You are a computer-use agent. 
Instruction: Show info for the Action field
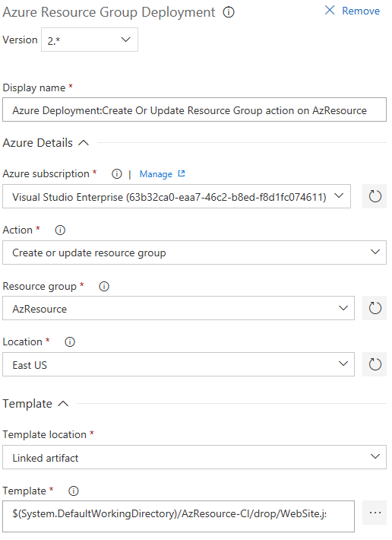(x=60, y=230)
